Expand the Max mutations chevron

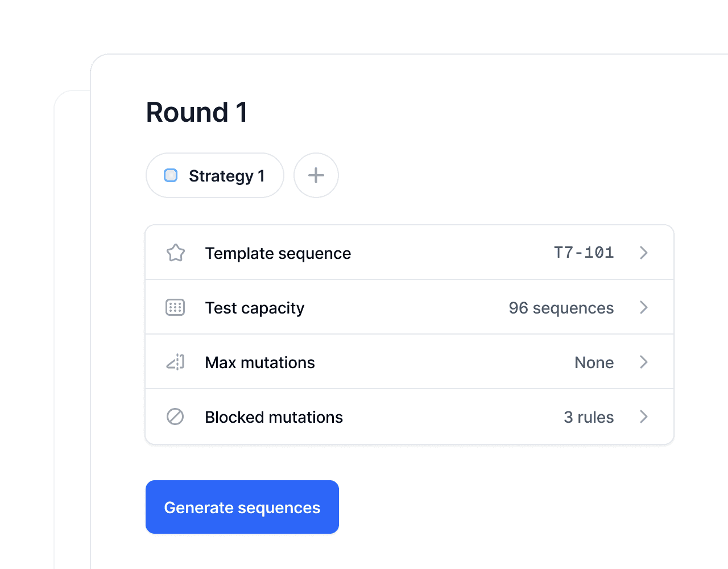[644, 362]
